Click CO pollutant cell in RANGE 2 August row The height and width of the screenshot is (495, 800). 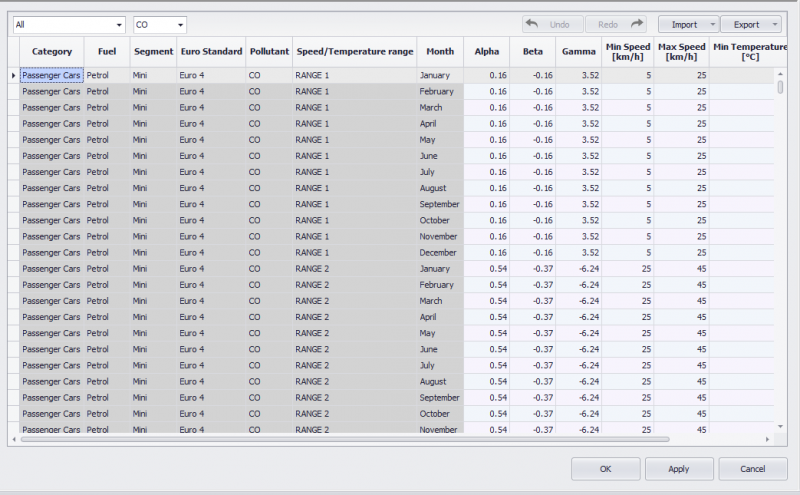(x=269, y=382)
